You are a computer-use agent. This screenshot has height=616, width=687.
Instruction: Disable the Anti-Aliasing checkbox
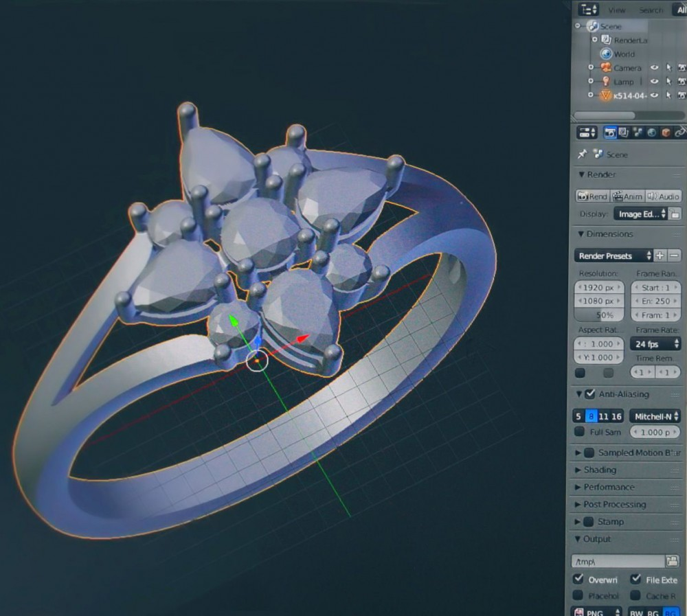pos(590,393)
